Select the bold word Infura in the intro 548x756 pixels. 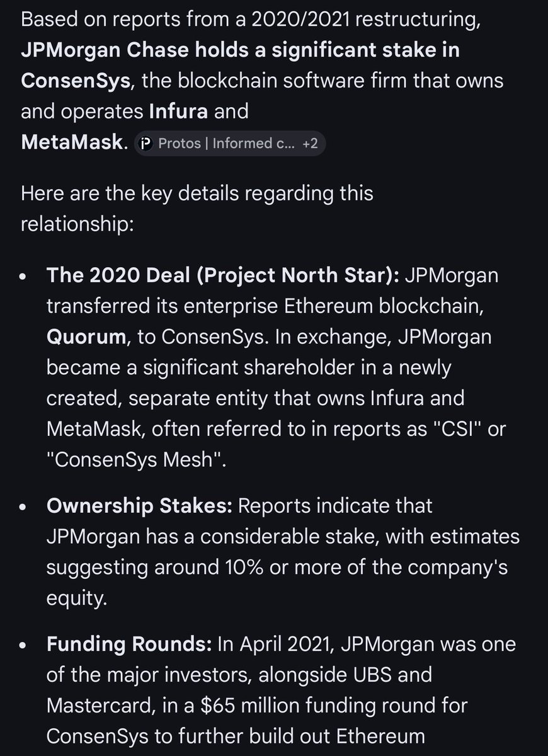(x=179, y=112)
